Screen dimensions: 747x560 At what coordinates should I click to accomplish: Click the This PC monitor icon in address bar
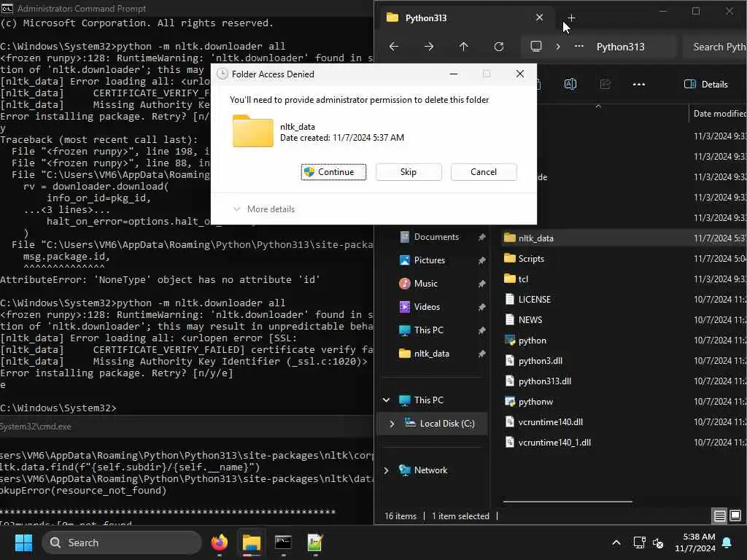536,46
